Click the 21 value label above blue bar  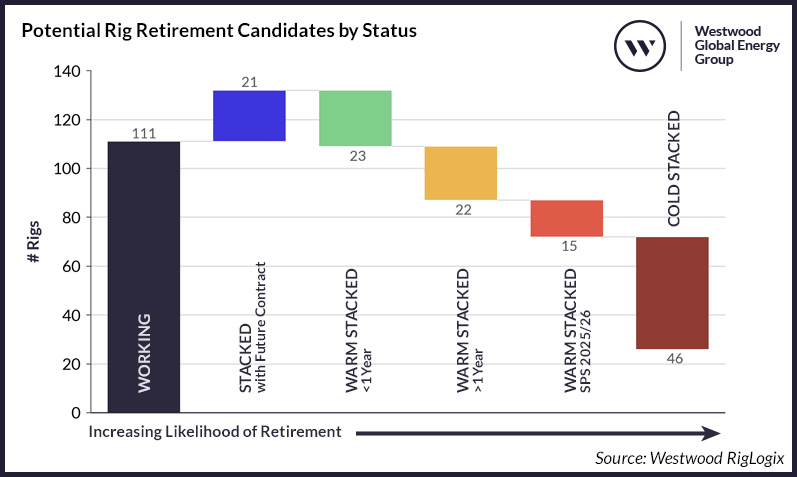pyautogui.click(x=249, y=82)
